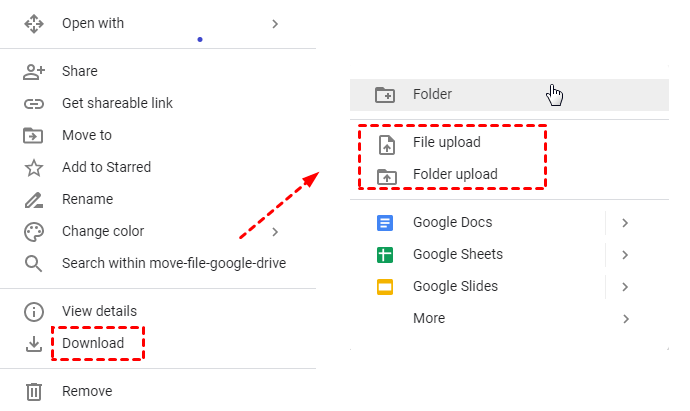The height and width of the screenshot is (411, 690).
Task: Expand the Google Docs options chevron
Action: [625, 223]
